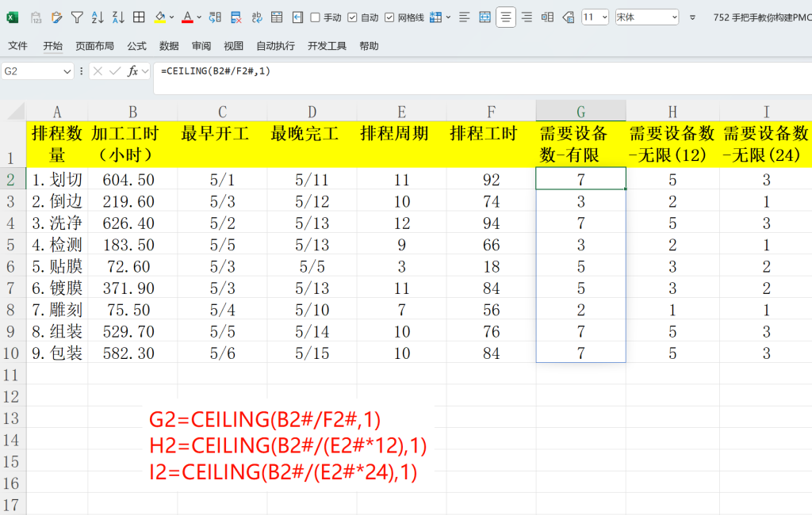Screen dimensions: 812x515
Task: Switch to the 自动执行 tab
Action: pyautogui.click(x=275, y=46)
